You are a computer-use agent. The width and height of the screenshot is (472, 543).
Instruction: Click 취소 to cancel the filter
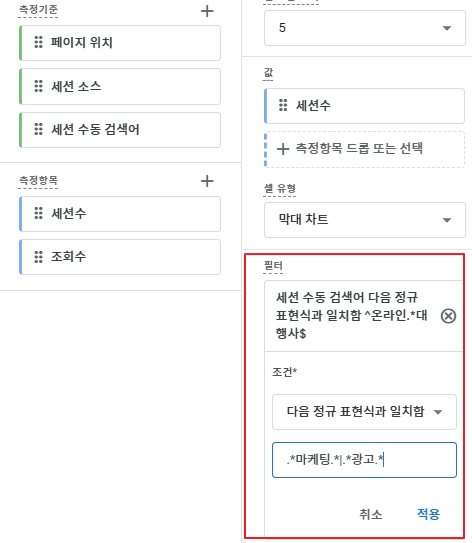pyautogui.click(x=371, y=514)
